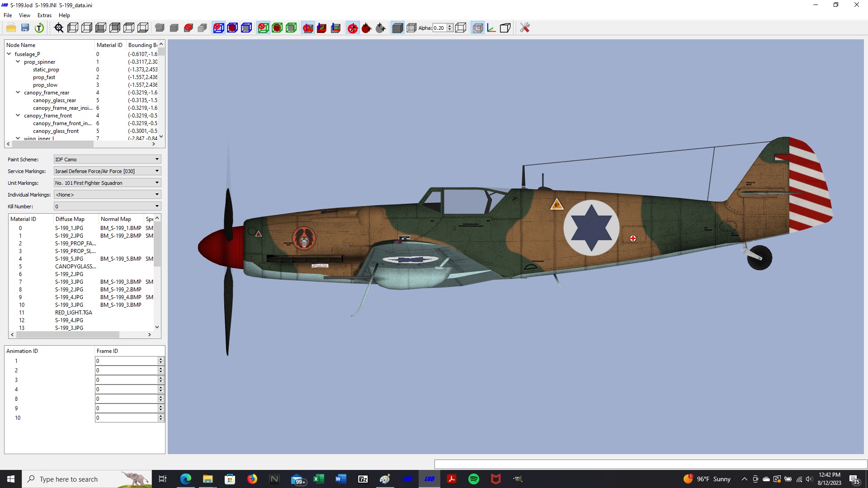This screenshot has height=488, width=868.
Task: Open Spotify from the taskbar
Action: (x=474, y=479)
